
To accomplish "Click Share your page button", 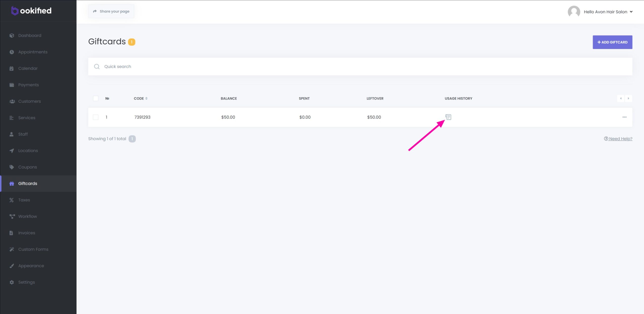I will click(111, 11).
